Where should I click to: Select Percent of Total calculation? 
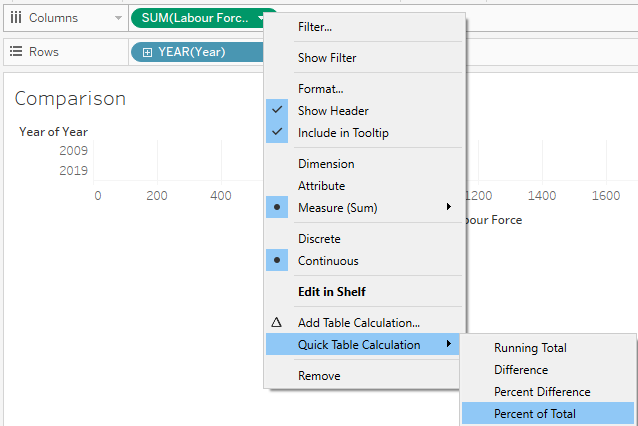pos(534,414)
